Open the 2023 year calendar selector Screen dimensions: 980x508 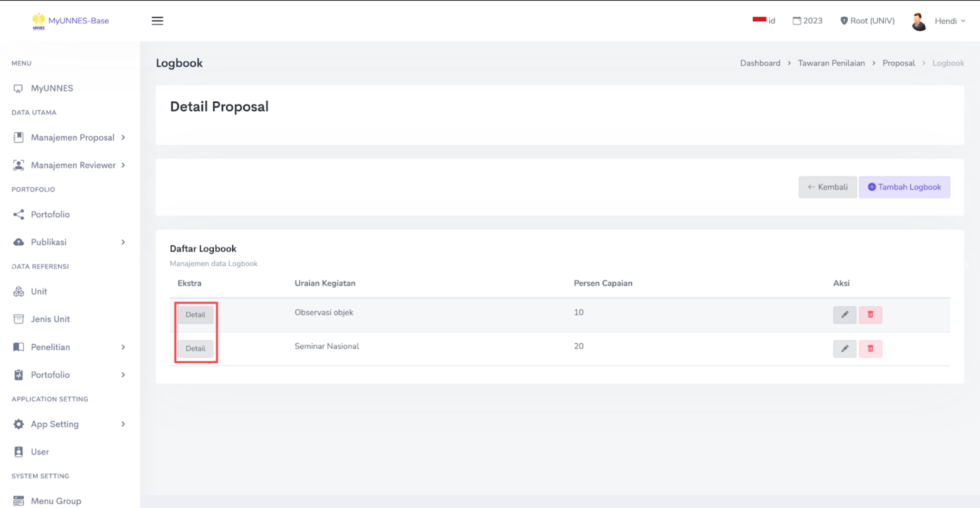pyautogui.click(x=807, y=21)
